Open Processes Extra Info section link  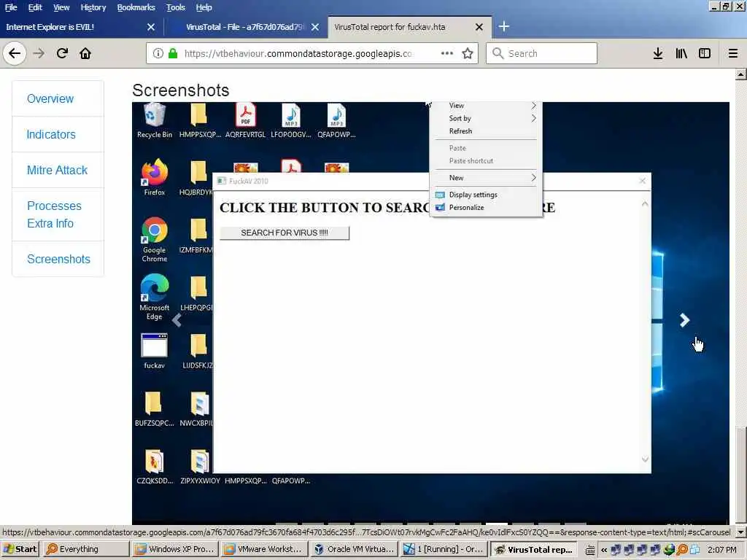pos(54,214)
